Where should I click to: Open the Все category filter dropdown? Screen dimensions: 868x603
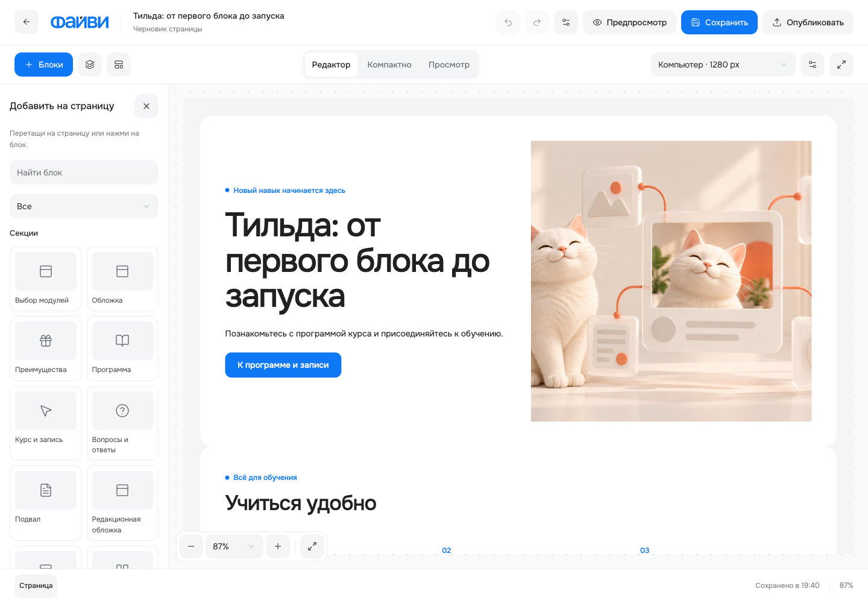click(84, 206)
